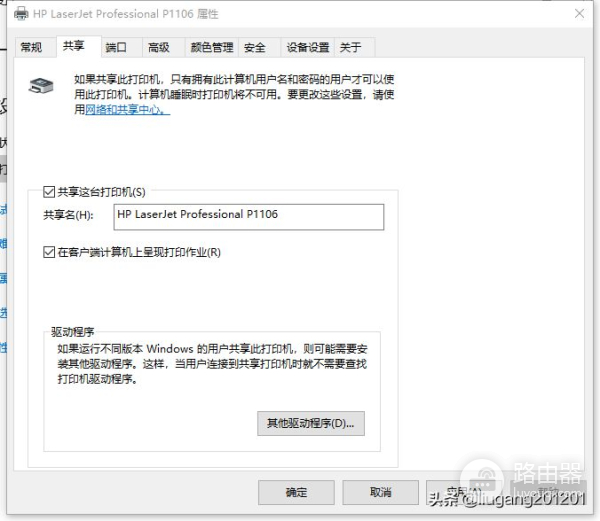Click the 共享名 text field
This screenshot has height=521, width=600.
tap(249, 217)
